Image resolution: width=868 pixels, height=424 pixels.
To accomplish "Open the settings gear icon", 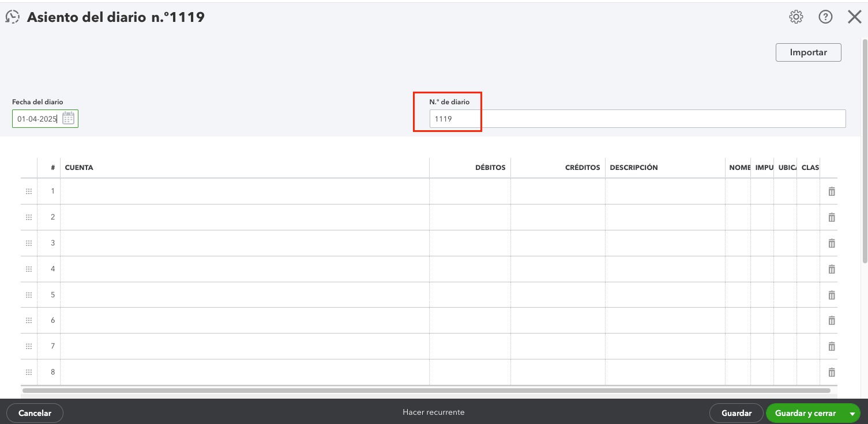I will [796, 17].
